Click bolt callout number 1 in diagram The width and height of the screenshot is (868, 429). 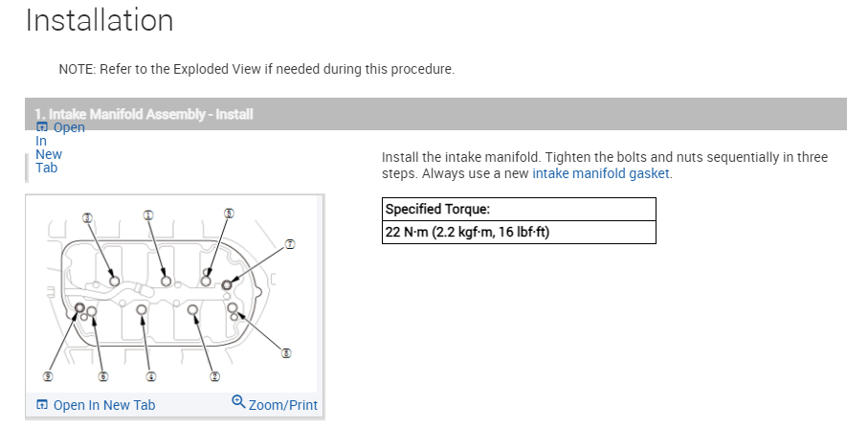148,214
